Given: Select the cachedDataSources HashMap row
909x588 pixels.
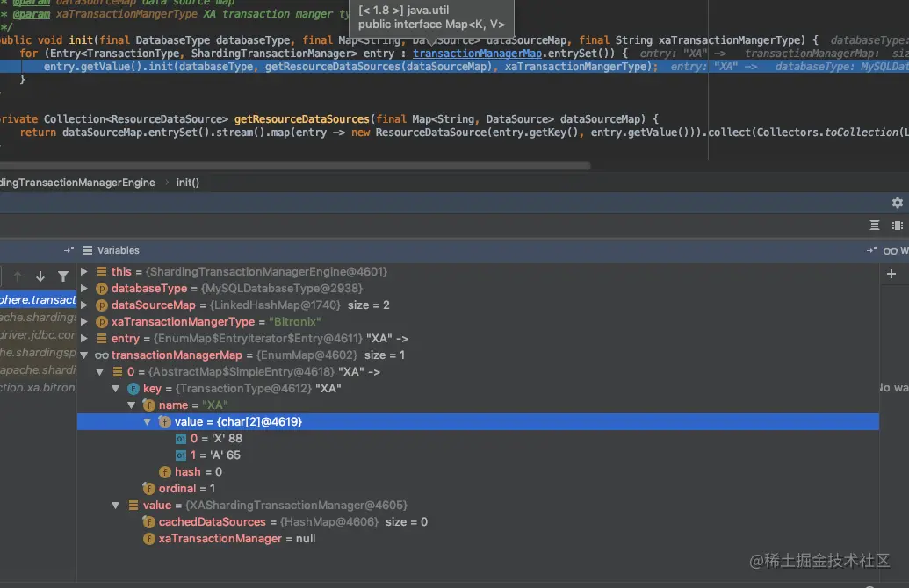Looking at the screenshot, I should click(x=478, y=522).
